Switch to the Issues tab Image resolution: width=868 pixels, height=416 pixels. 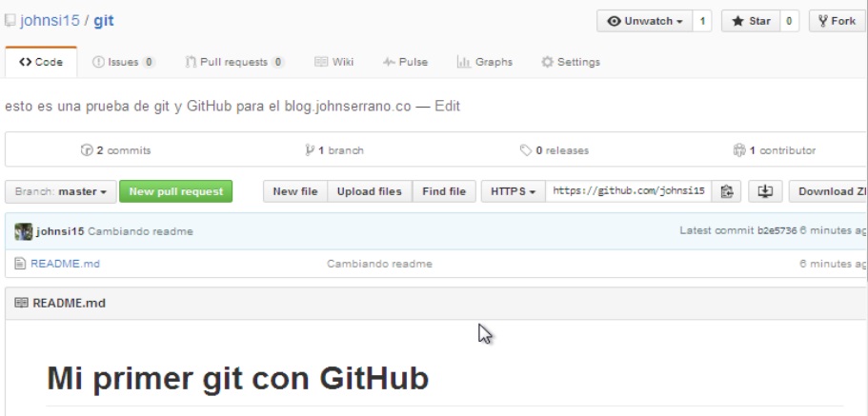pos(124,62)
